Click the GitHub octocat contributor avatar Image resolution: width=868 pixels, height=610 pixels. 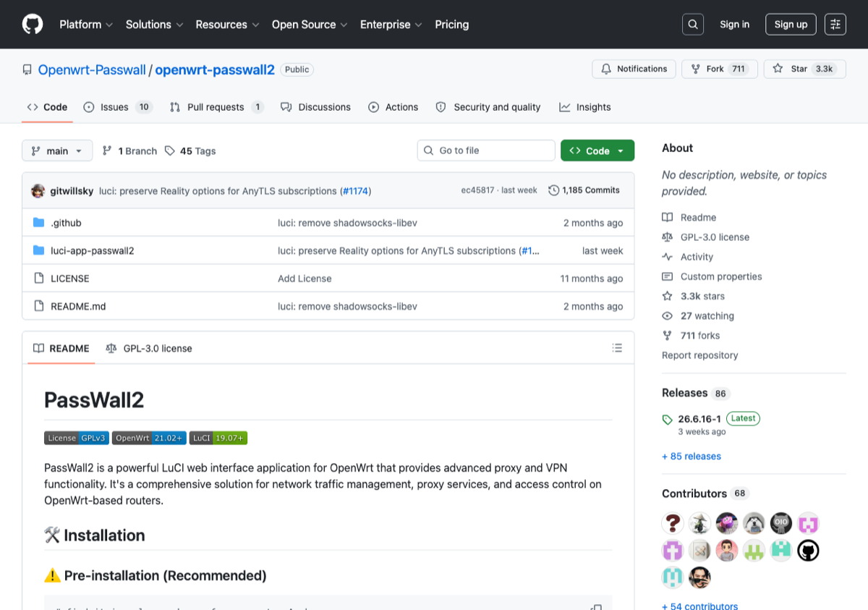point(808,551)
